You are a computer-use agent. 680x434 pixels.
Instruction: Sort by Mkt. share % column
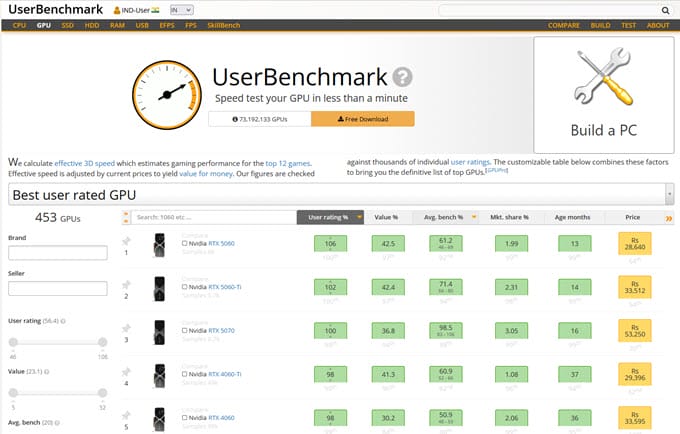tap(510, 217)
